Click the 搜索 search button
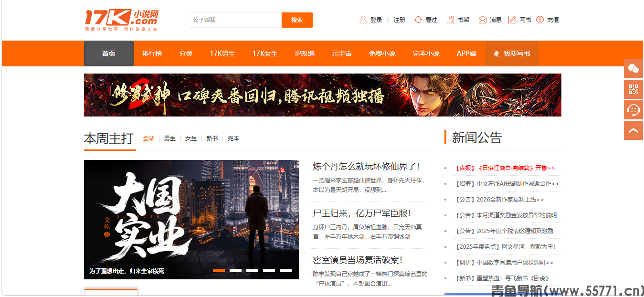This screenshot has height=297, width=644. (297, 20)
